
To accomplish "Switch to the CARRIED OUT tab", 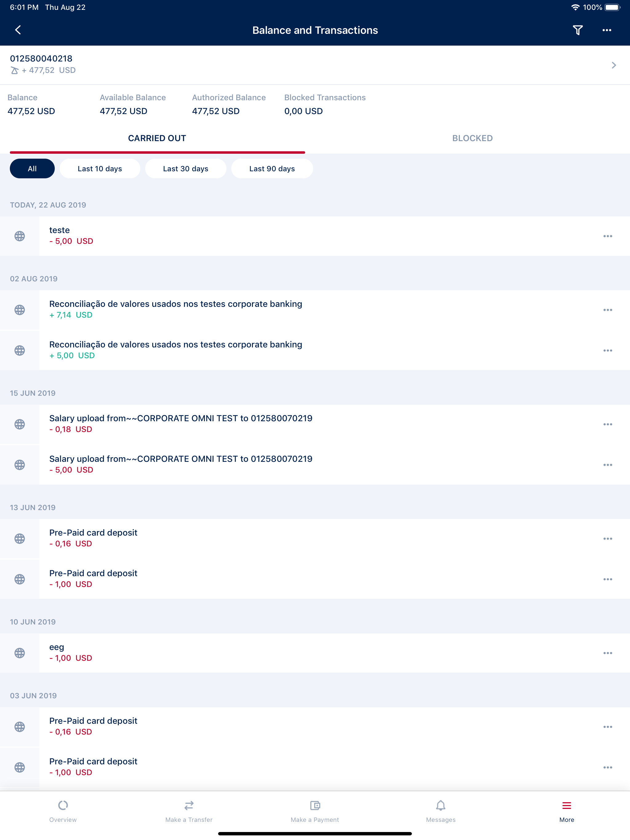I will (157, 138).
